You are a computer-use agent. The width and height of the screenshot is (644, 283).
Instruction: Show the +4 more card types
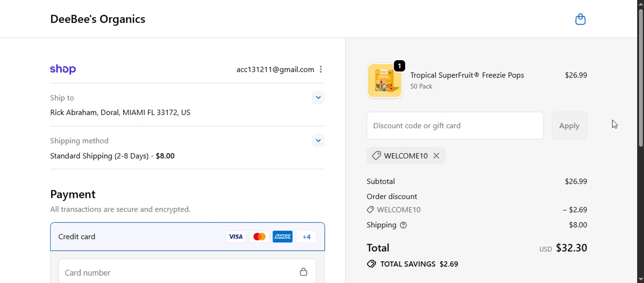(x=306, y=237)
